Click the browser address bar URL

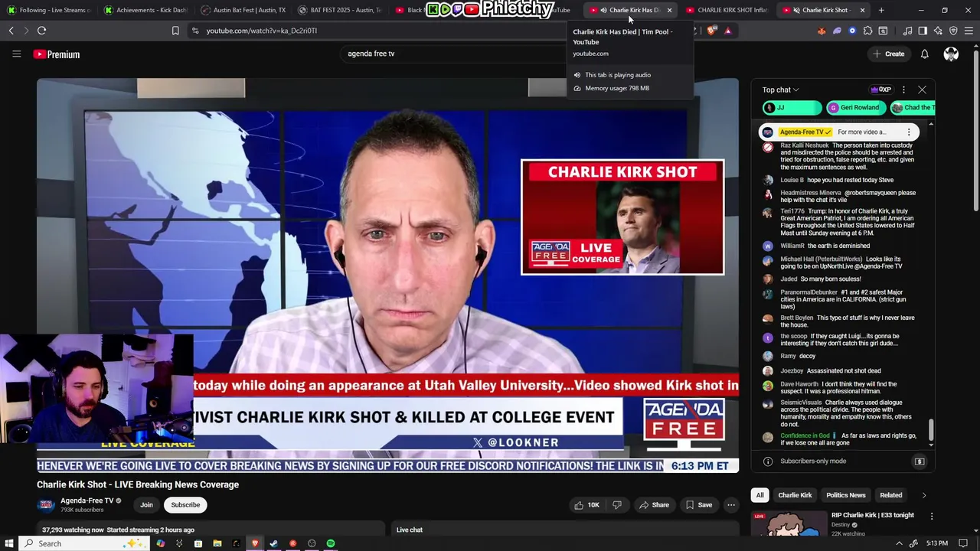(261, 31)
